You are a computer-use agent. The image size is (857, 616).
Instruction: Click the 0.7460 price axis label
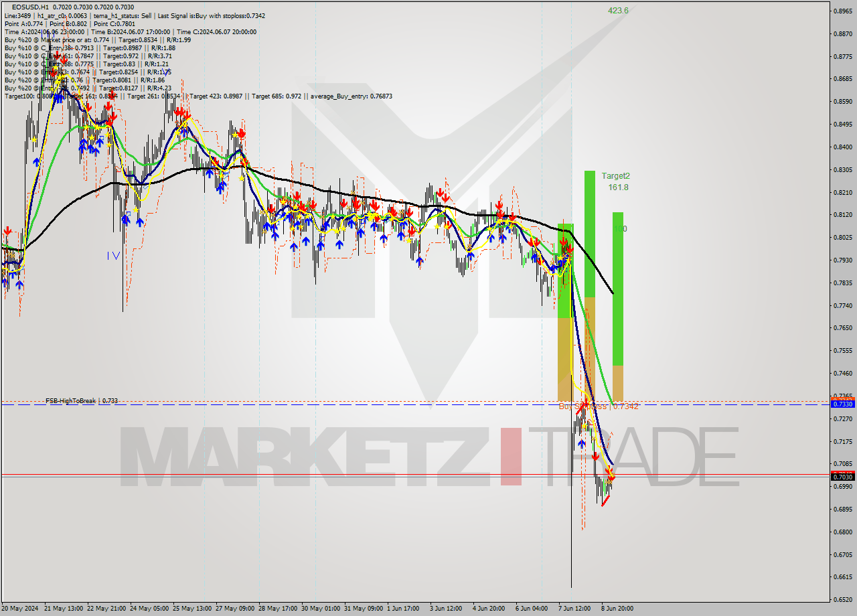click(x=842, y=373)
